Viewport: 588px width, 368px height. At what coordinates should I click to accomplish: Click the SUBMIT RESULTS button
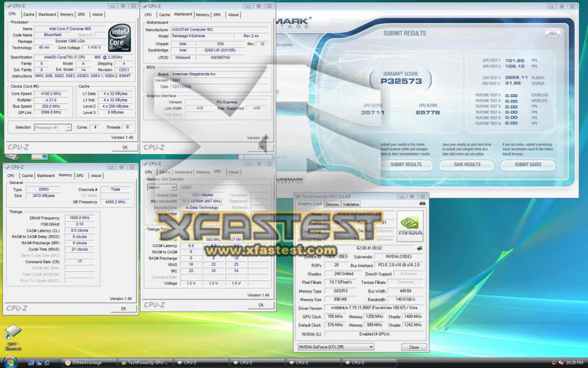coord(406,164)
